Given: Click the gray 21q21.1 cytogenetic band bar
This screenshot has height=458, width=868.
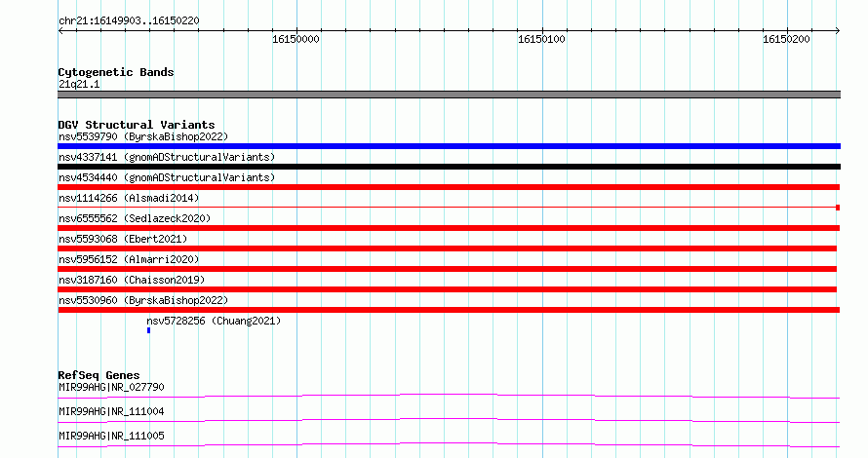Looking at the screenshot, I should coord(449,95).
